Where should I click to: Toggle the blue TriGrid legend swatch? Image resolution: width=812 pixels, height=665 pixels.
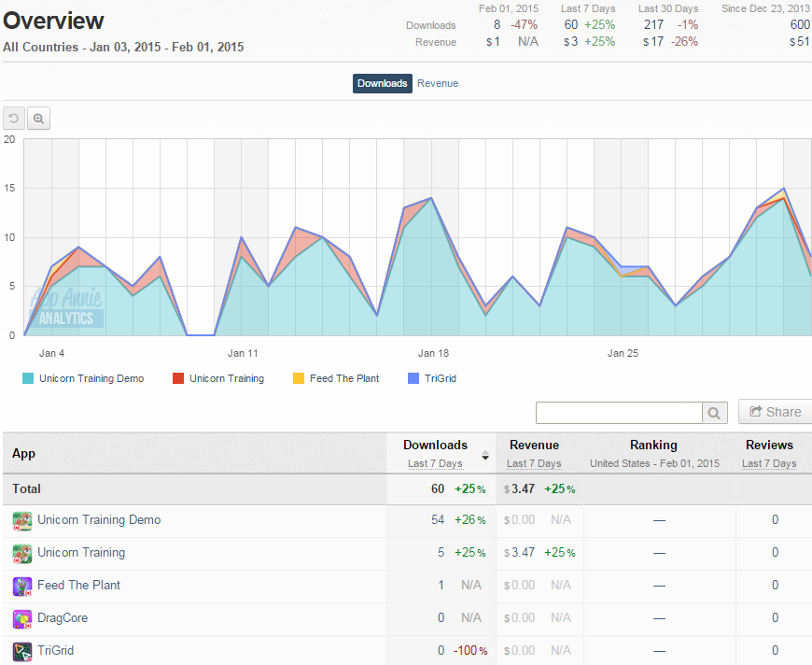[x=413, y=378]
